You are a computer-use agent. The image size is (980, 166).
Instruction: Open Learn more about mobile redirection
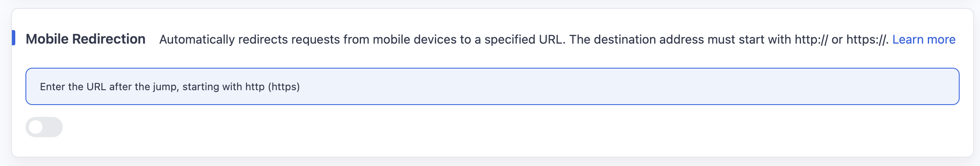click(924, 39)
